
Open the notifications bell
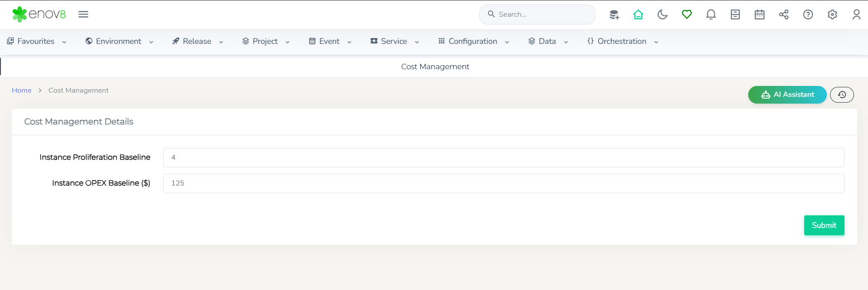711,14
